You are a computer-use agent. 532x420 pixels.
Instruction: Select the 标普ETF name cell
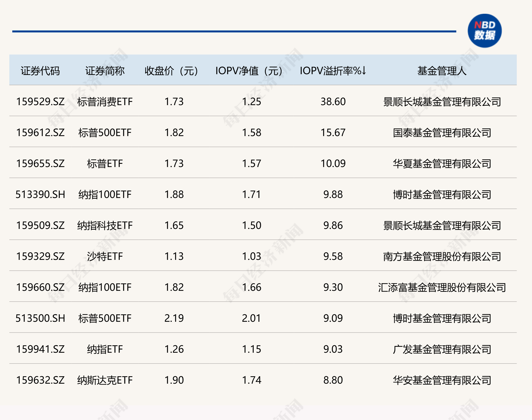click(x=105, y=164)
